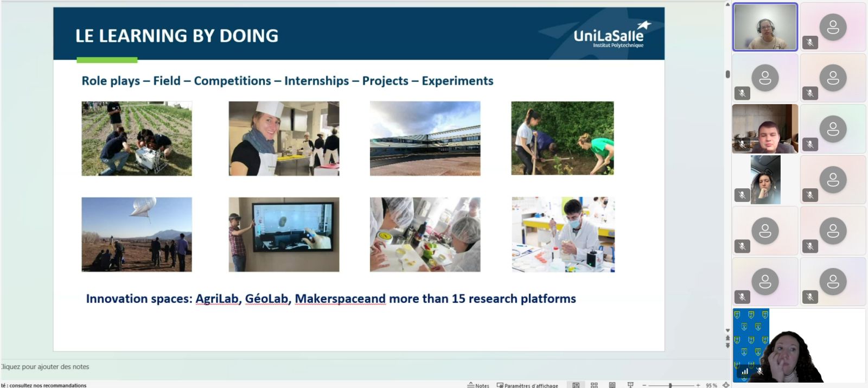Select the woman in car video tile
This screenshot has height=388, width=868.
coord(765,180)
